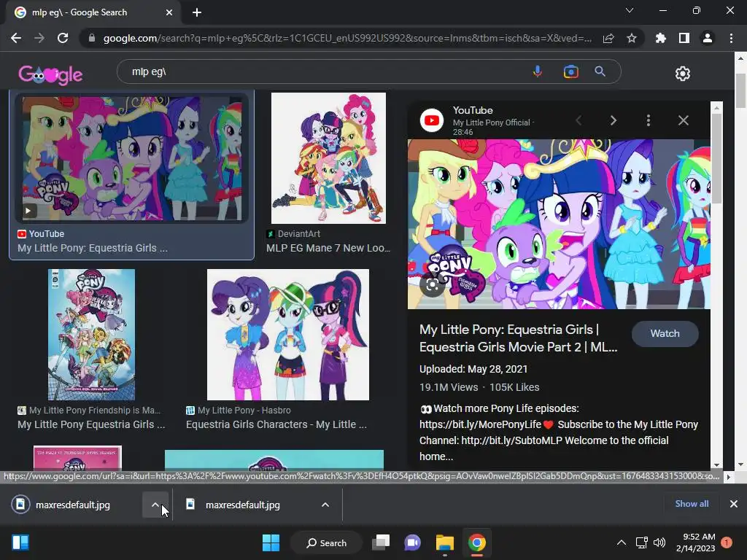The height and width of the screenshot is (560, 747).
Task: Expand first maxresdefault.jpg options chevron
Action: click(x=155, y=505)
